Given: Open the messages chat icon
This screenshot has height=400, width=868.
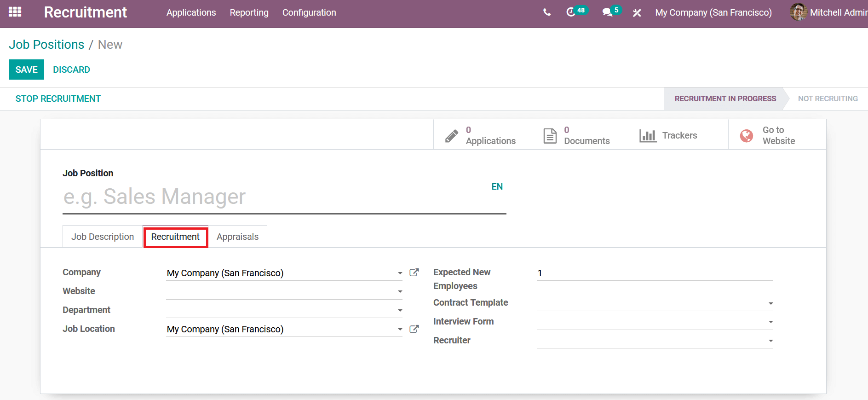Looking at the screenshot, I should (608, 12).
